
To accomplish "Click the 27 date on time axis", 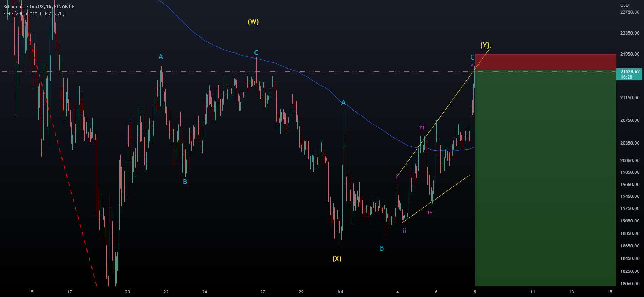I will tap(263, 292).
